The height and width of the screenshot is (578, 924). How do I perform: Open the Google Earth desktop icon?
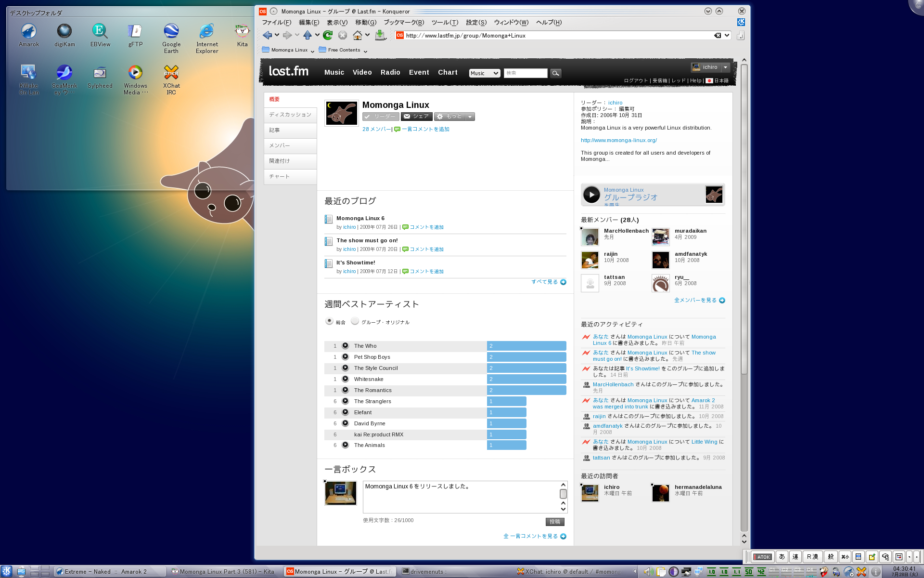pos(171,38)
